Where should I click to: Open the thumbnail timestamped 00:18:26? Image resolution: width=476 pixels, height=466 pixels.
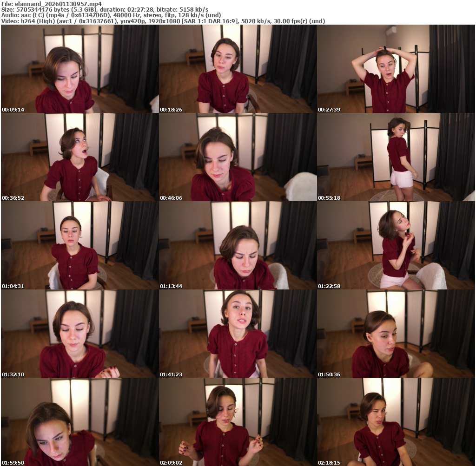click(238, 69)
